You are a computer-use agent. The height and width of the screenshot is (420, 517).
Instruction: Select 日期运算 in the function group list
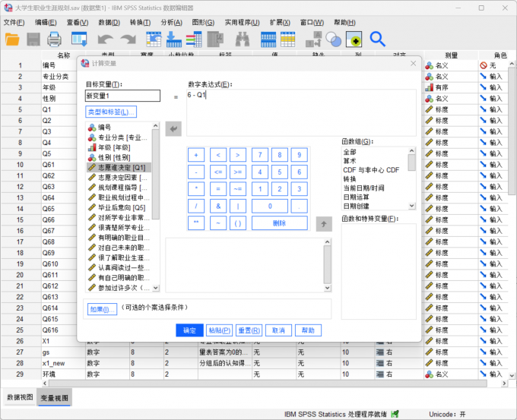click(356, 197)
